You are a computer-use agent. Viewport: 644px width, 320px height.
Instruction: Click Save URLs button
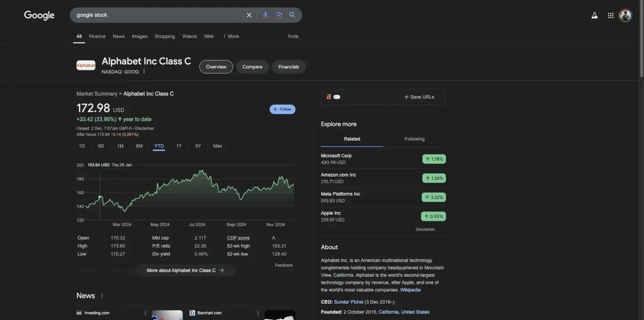(419, 97)
